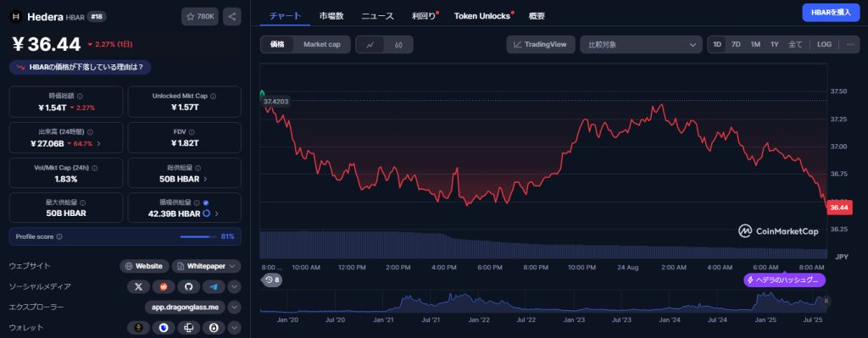Click the share icon beside the star button
Screen dimensions: 868x338
click(x=232, y=17)
